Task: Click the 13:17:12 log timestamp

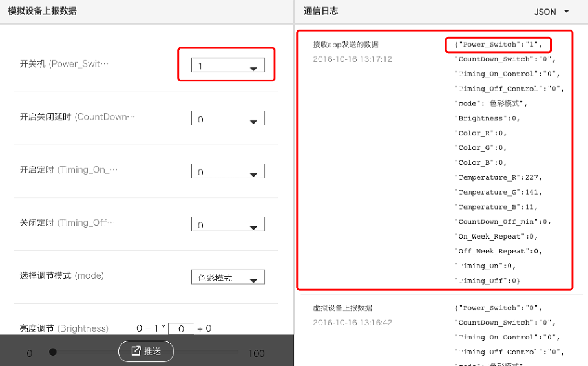Action: (352, 59)
